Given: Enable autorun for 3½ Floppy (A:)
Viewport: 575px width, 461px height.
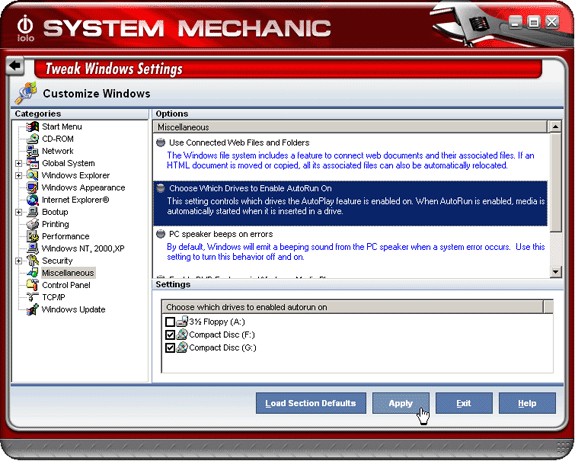Looking at the screenshot, I should (170, 322).
